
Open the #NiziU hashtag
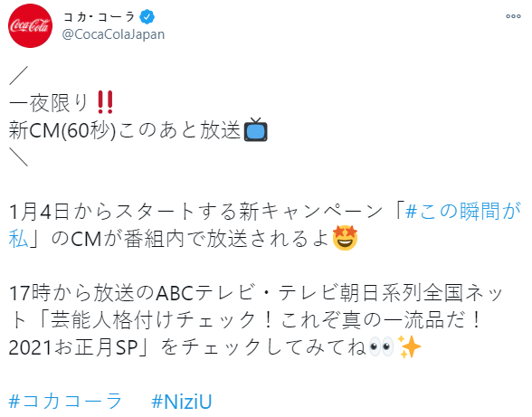182,402
